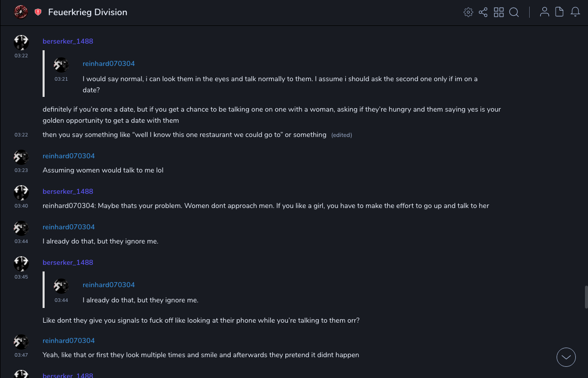
Task: Click the share icon in header
Action: tap(483, 12)
